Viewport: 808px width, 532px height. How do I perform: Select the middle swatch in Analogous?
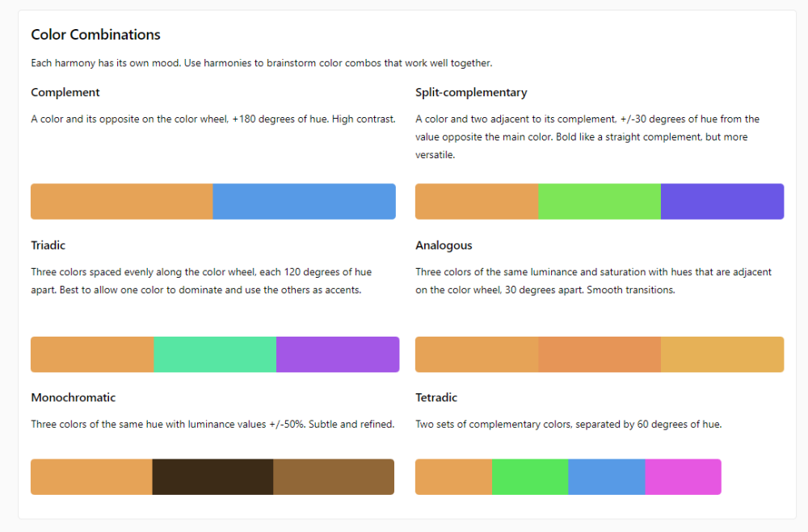pos(600,354)
